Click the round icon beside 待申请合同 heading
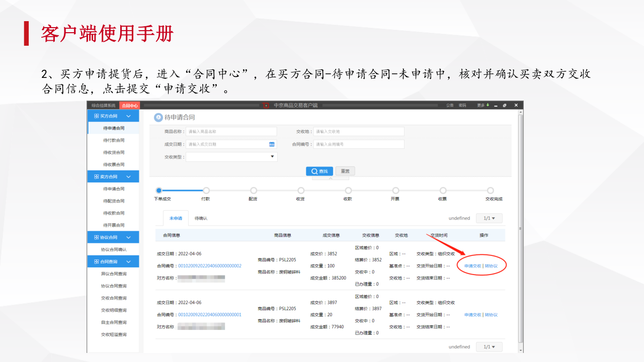 click(x=158, y=117)
